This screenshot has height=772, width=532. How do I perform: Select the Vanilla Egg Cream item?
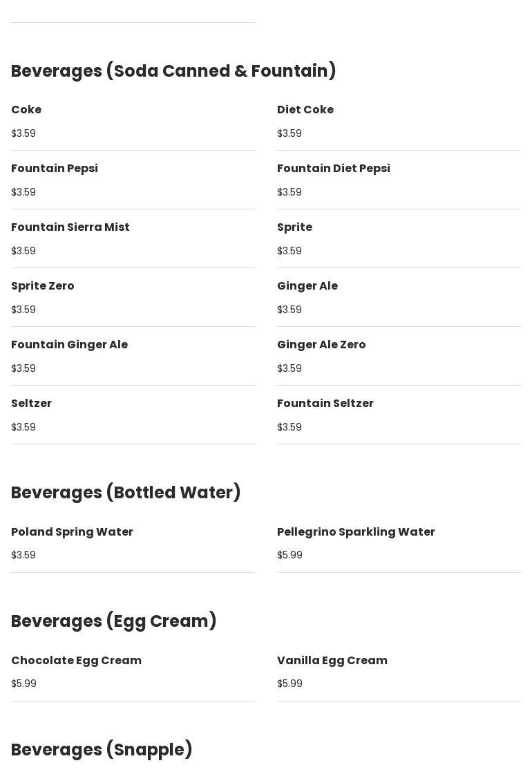[332, 661]
